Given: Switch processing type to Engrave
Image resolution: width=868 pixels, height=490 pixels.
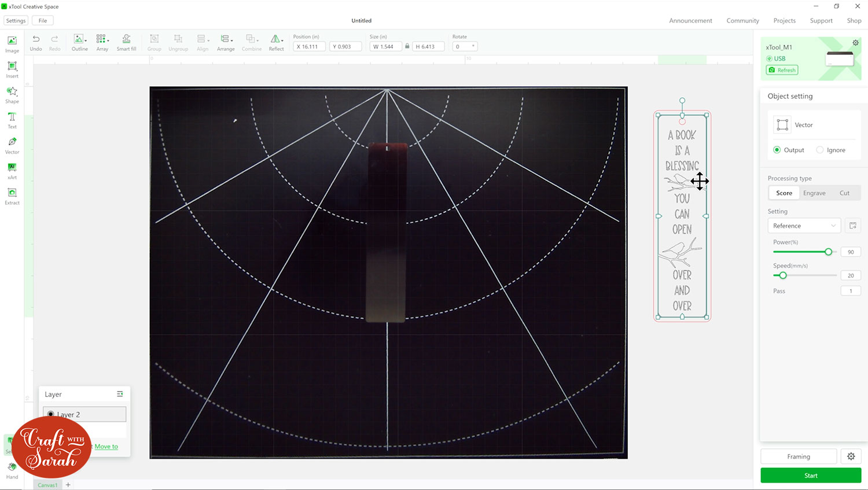Looking at the screenshot, I should point(814,193).
